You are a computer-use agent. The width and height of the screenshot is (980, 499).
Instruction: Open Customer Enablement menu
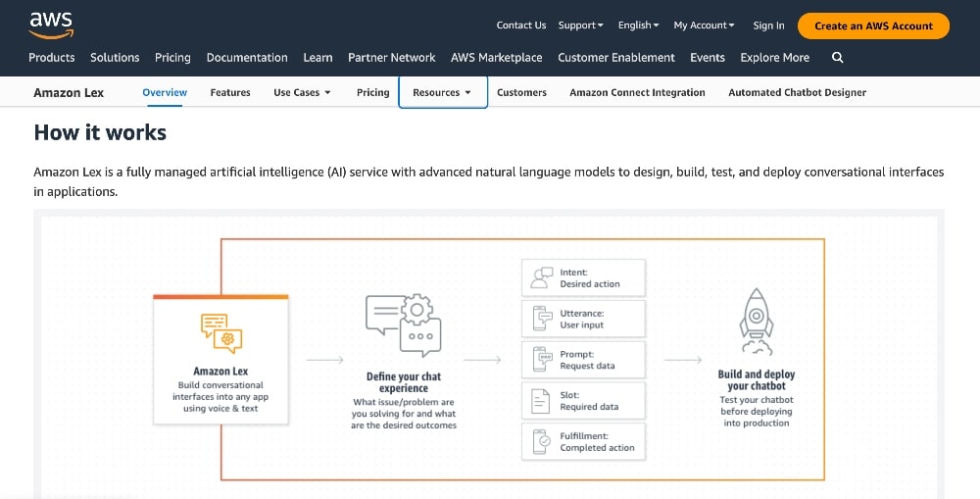(x=616, y=58)
